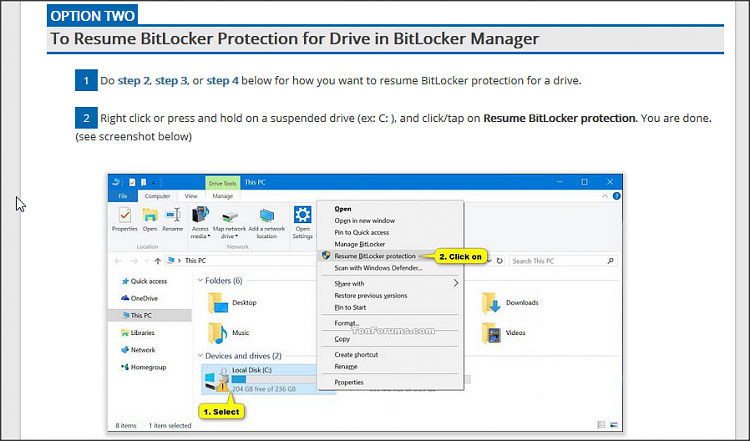Select the Downloads folder icon
This screenshot has width=750, height=441.
pos(491,303)
